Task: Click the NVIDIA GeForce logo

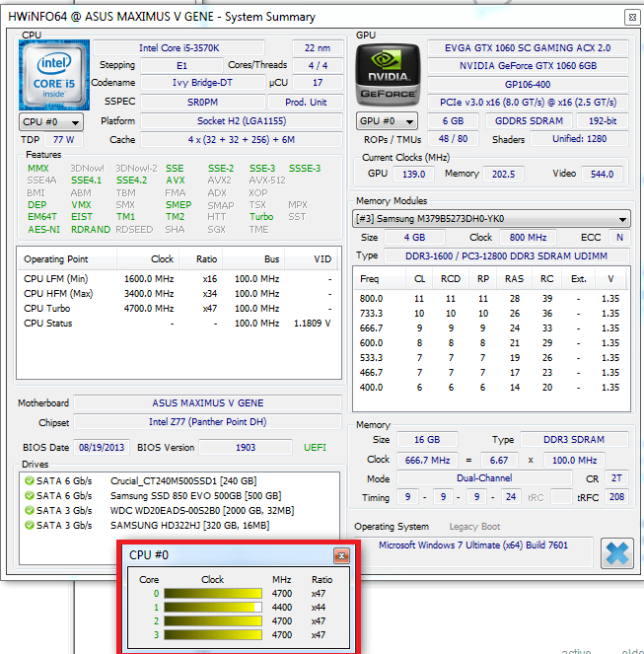Action: click(388, 75)
